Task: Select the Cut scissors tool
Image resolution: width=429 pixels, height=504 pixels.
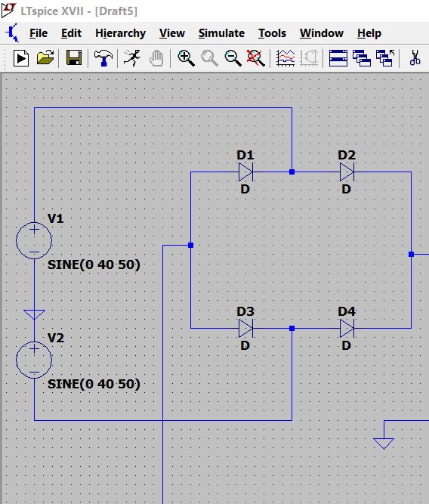Action: coord(415,58)
